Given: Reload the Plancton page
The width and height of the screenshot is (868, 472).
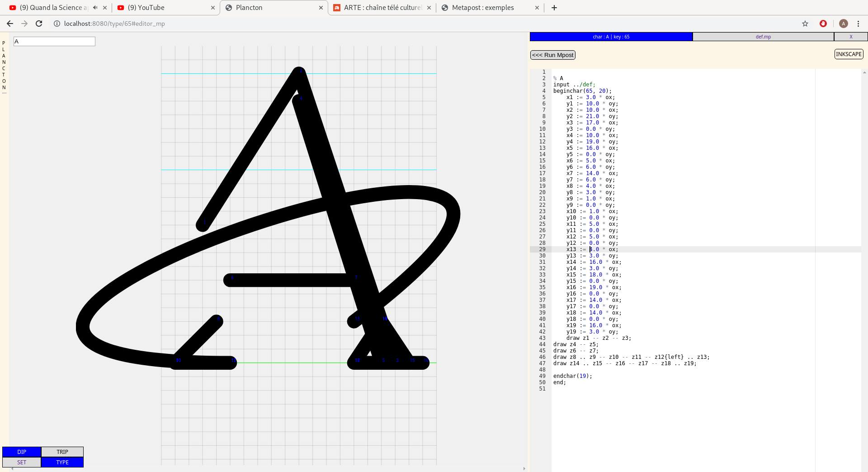Looking at the screenshot, I should (39, 24).
